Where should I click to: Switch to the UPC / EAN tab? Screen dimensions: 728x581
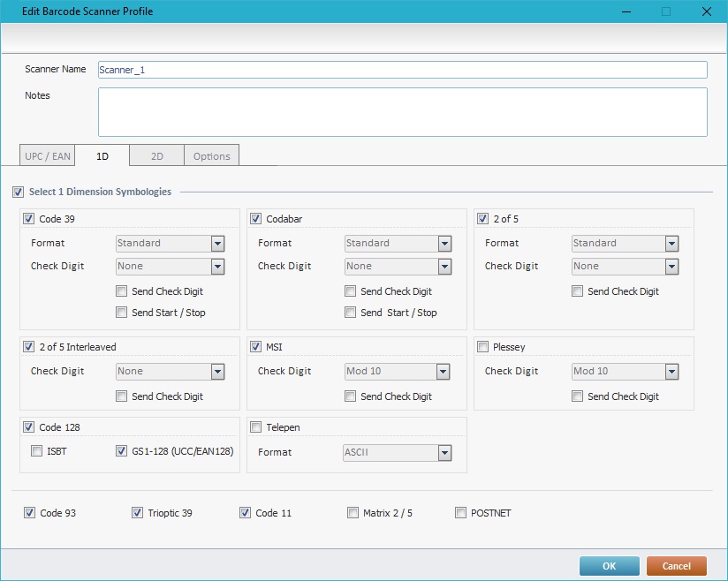(48, 156)
